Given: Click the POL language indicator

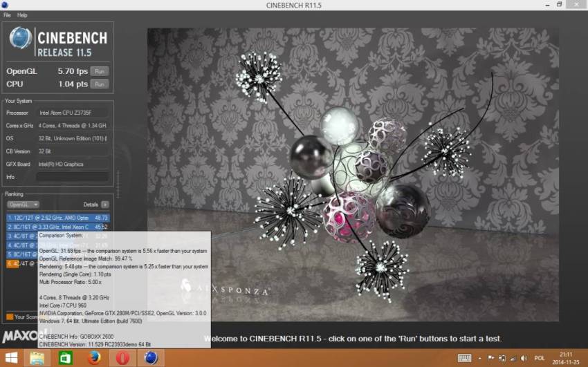Looking at the screenshot, I should 540,358.
